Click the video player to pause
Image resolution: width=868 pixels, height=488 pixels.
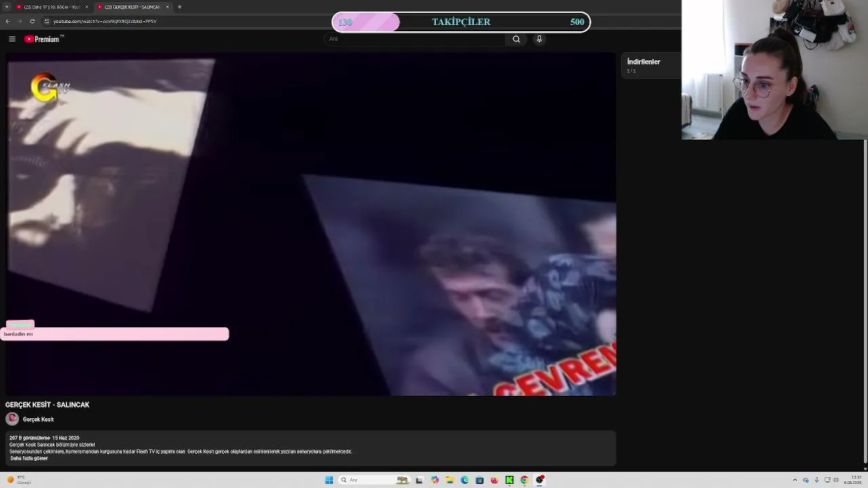pos(311,224)
